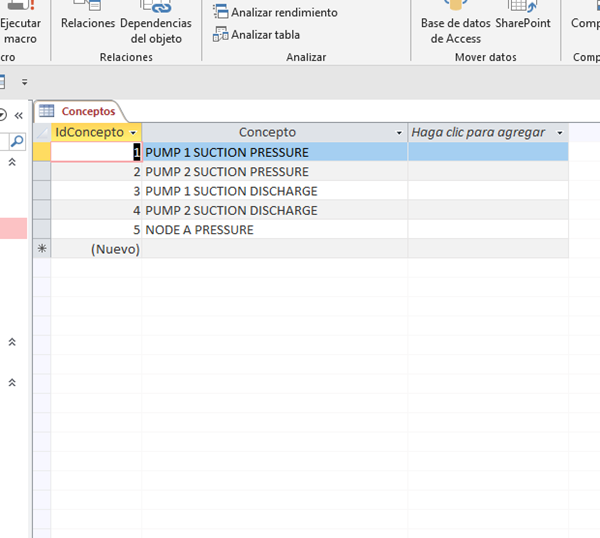Click the new record asterisk row selector

point(42,249)
